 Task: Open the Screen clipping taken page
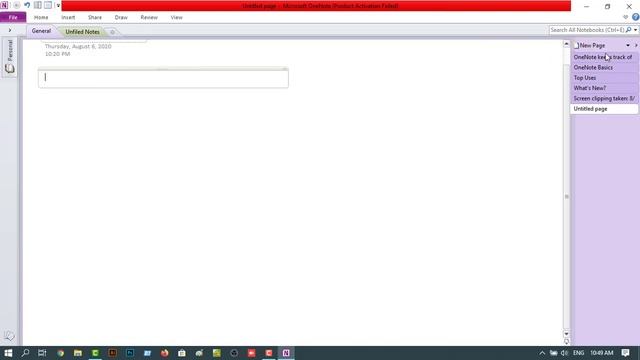(604, 98)
